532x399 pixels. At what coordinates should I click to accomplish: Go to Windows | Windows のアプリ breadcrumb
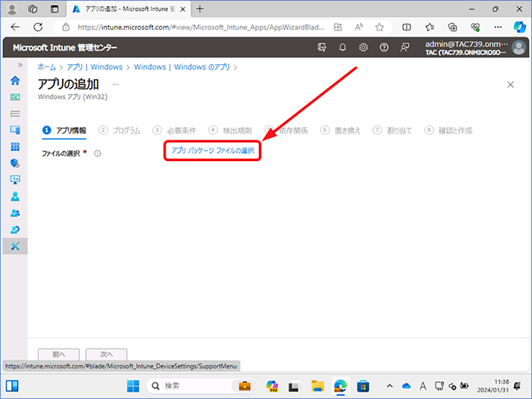pos(182,67)
